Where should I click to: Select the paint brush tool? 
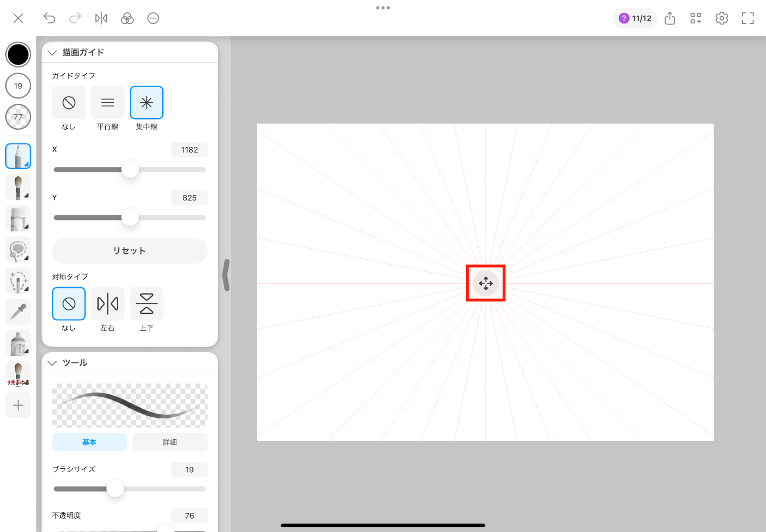click(x=18, y=187)
